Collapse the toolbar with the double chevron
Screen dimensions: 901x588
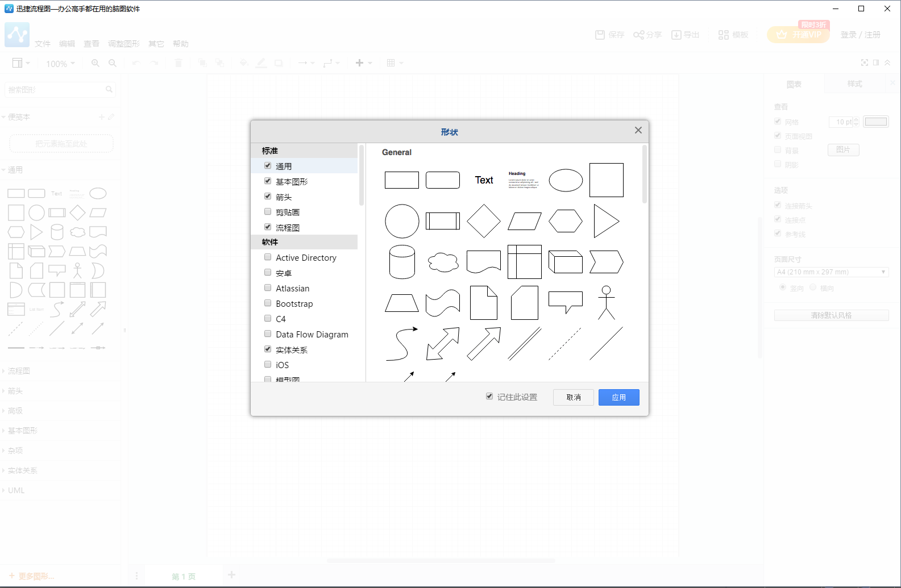887,63
